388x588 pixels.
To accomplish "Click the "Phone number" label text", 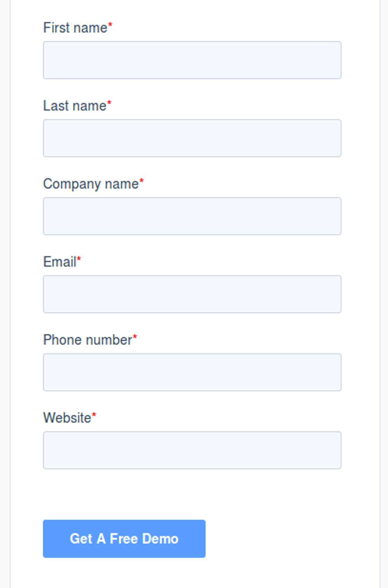I will [87, 340].
